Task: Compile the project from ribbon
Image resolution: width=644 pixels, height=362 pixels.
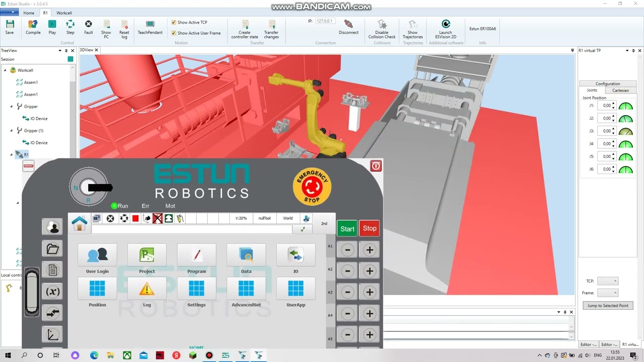Action: point(33,27)
